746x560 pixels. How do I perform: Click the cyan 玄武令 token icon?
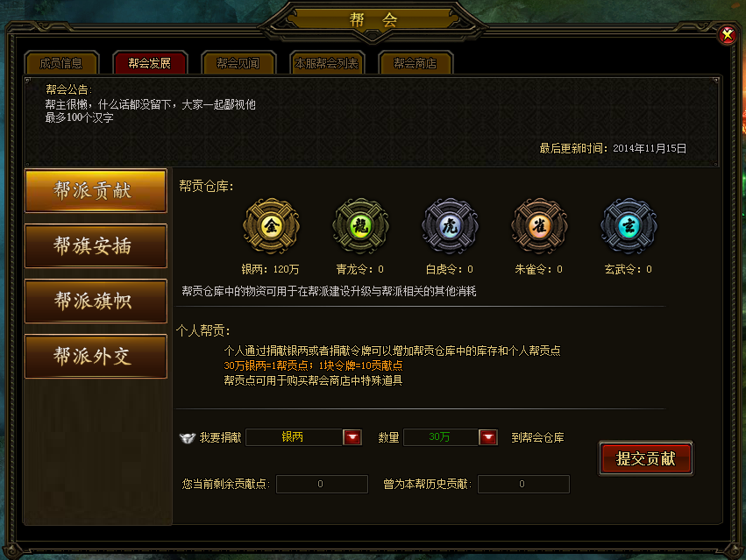coord(629,226)
